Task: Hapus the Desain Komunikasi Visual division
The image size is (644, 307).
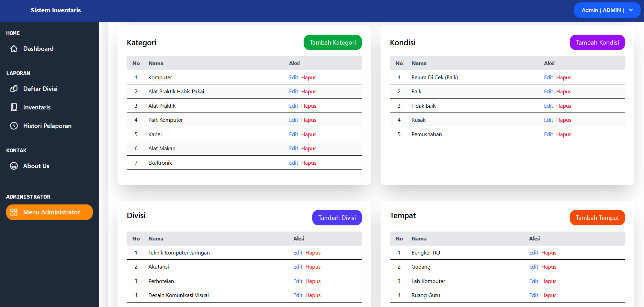Action: (x=313, y=295)
